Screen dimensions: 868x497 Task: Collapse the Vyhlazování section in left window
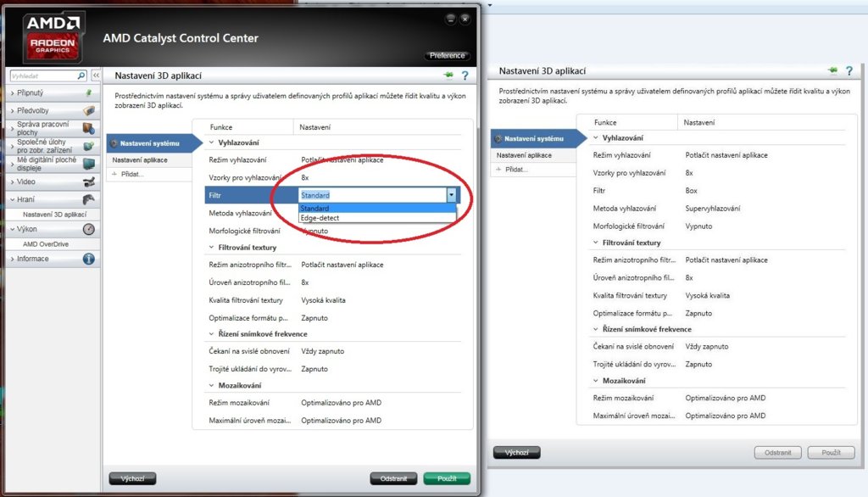[211, 143]
